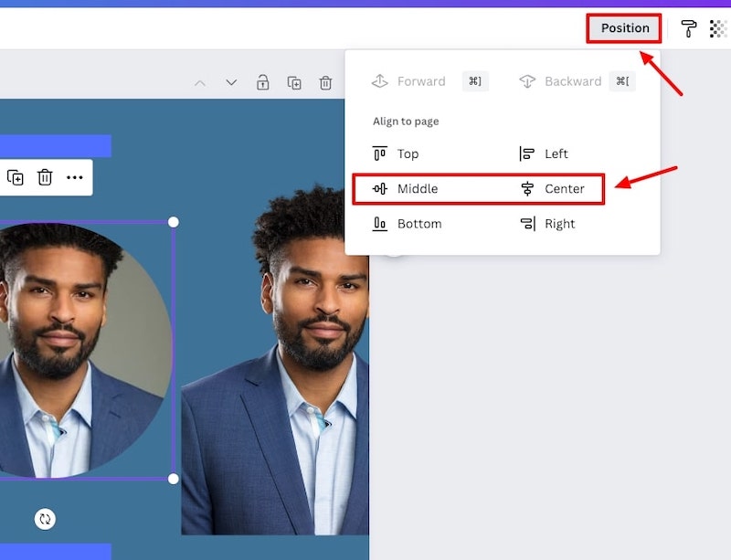Open more options ellipsis in floating toolbar
This screenshot has height=560, width=731.
[x=75, y=177]
